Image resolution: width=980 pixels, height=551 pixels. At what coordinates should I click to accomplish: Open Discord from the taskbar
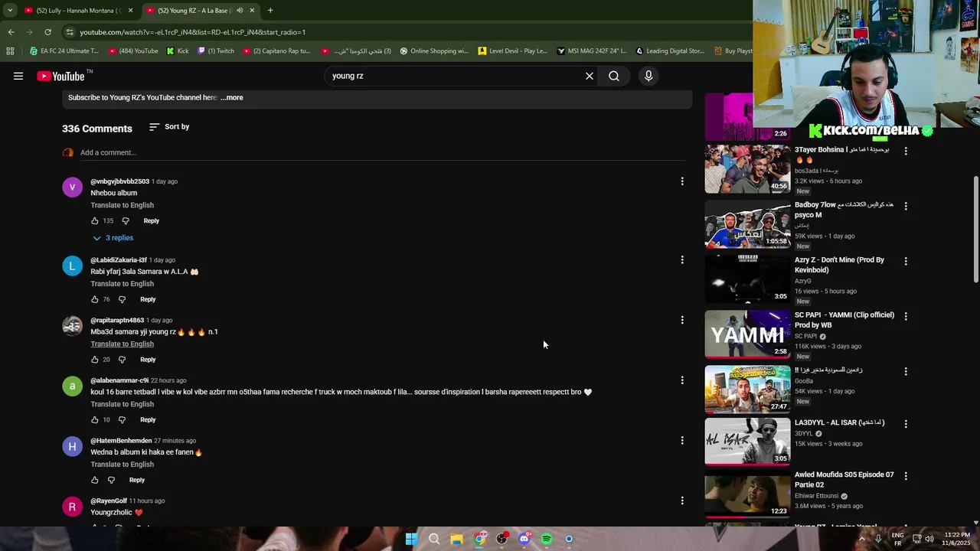point(524,539)
